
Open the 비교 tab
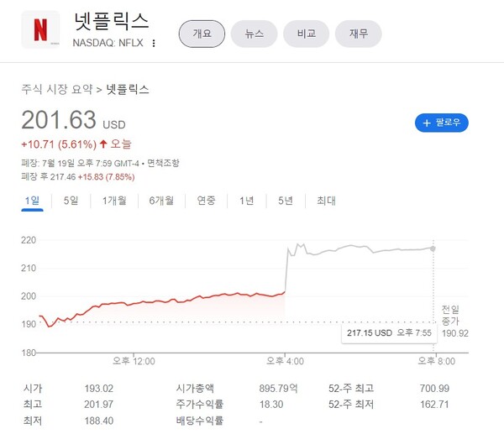[x=307, y=34]
